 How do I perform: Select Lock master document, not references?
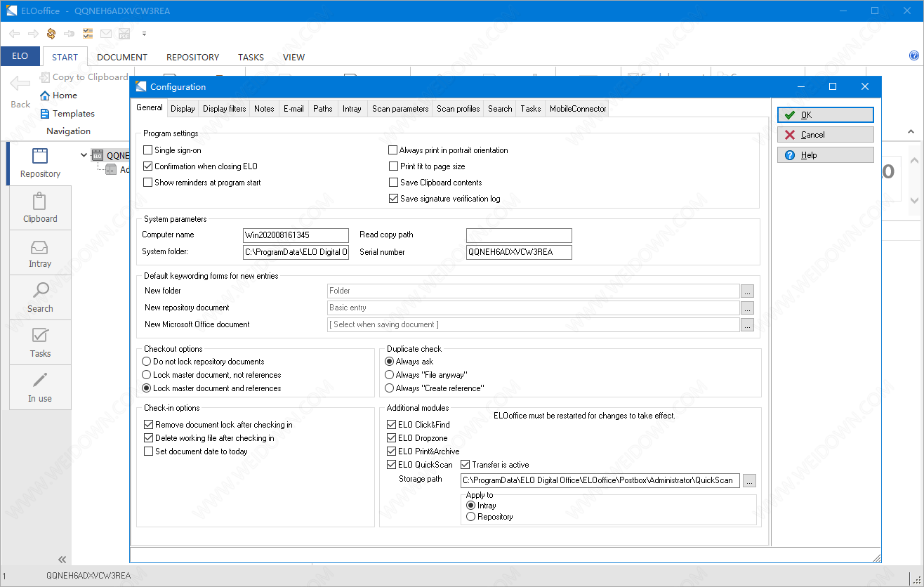pos(147,375)
